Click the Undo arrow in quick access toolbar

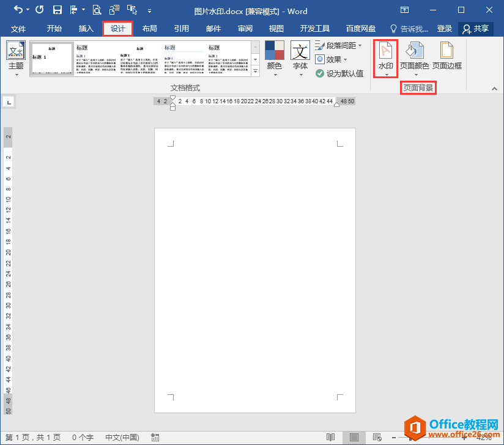pyautogui.click(x=18, y=10)
